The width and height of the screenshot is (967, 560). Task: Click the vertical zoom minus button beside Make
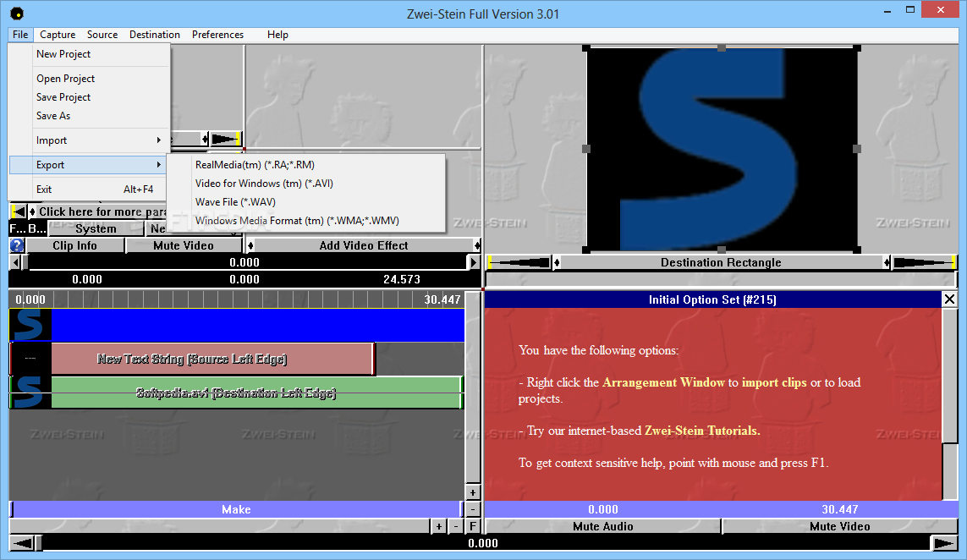(472, 509)
